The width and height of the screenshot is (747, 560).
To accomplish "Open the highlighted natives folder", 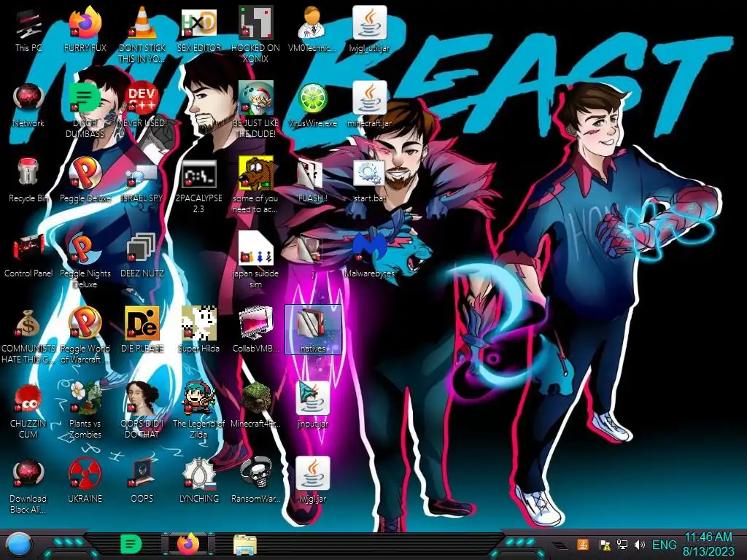I will [x=312, y=330].
